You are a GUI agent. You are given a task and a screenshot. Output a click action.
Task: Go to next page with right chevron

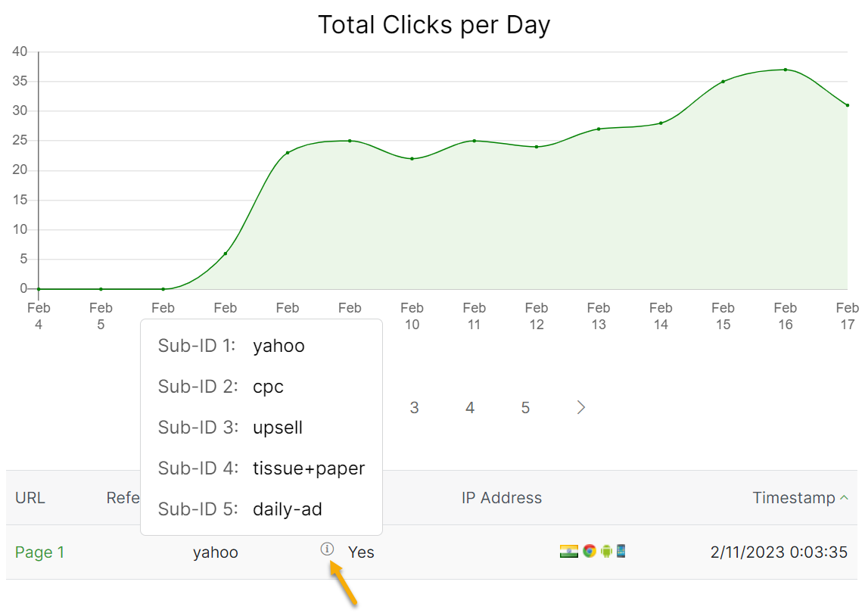(581, 408)
